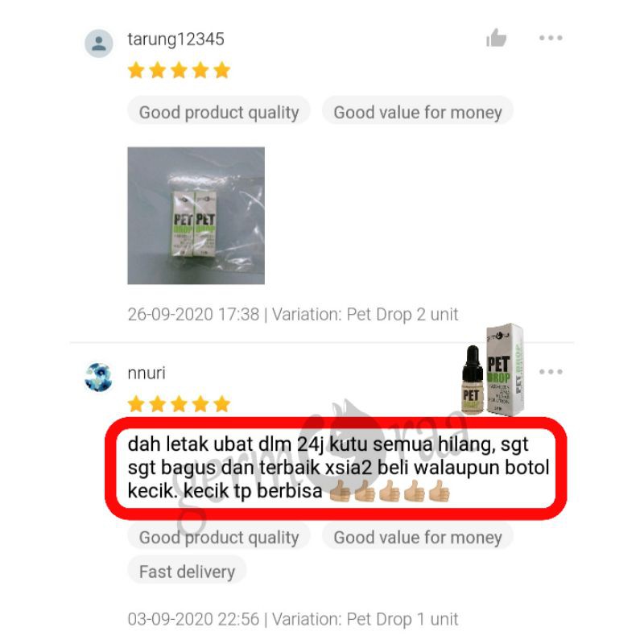This screenshot has width=644, height=644.
Task: Open tarung12345's Pet Drop review photo
Action: (x=196, y=216)
